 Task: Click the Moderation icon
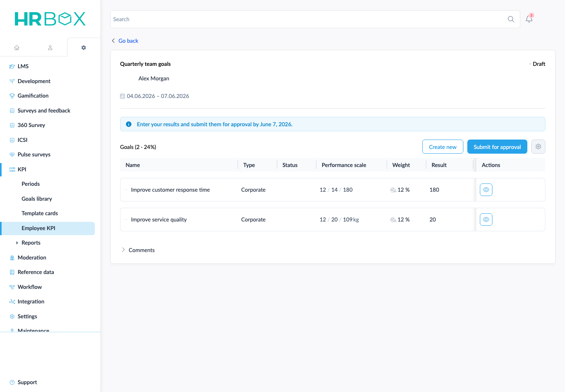pos(12,258)
